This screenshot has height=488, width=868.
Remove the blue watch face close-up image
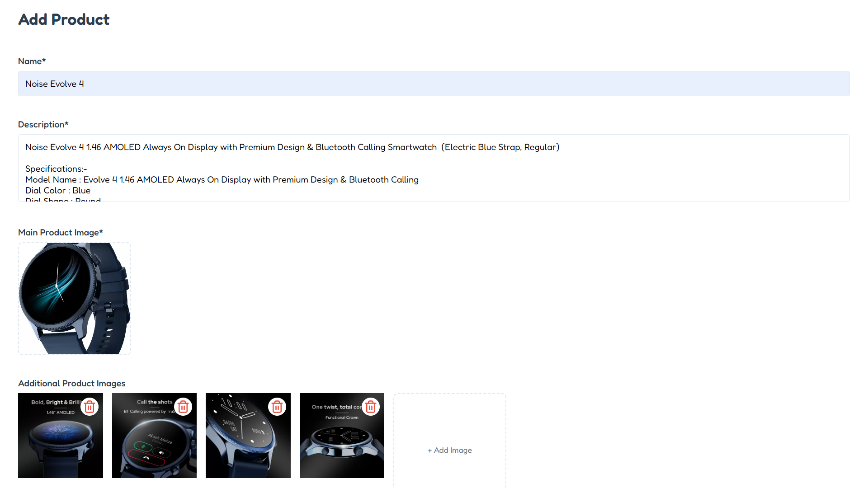pos(277,407)
